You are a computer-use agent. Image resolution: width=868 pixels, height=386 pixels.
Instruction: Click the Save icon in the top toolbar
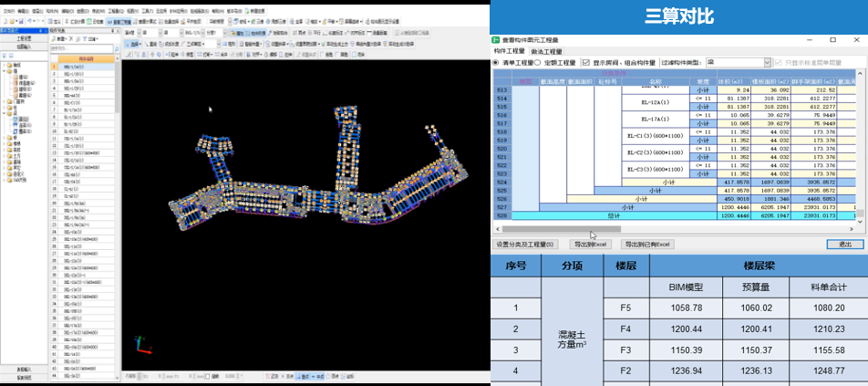coord(21,21)
